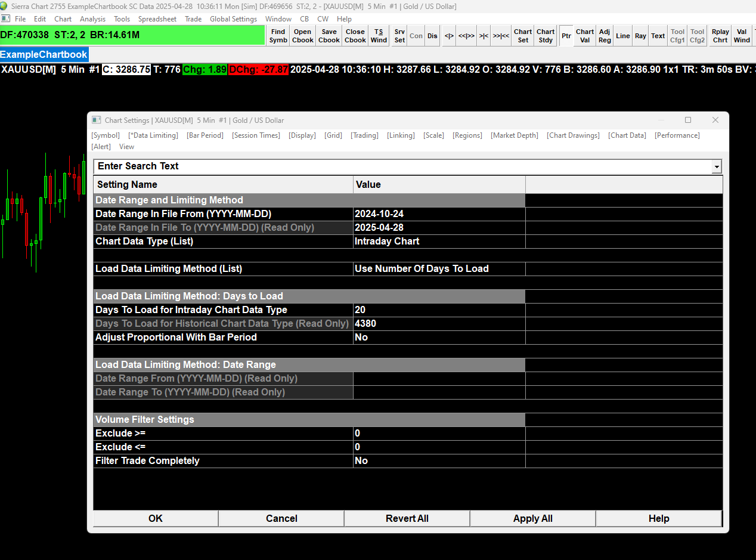Click Close Chartbook toolbar button
This screenshot has width=756, height=560.
[x=355, y=36]
